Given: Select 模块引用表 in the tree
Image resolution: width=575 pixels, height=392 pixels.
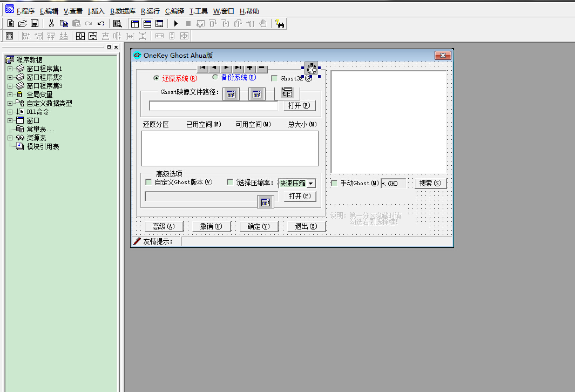Looking at the screenshot, I should pos(43,147).
